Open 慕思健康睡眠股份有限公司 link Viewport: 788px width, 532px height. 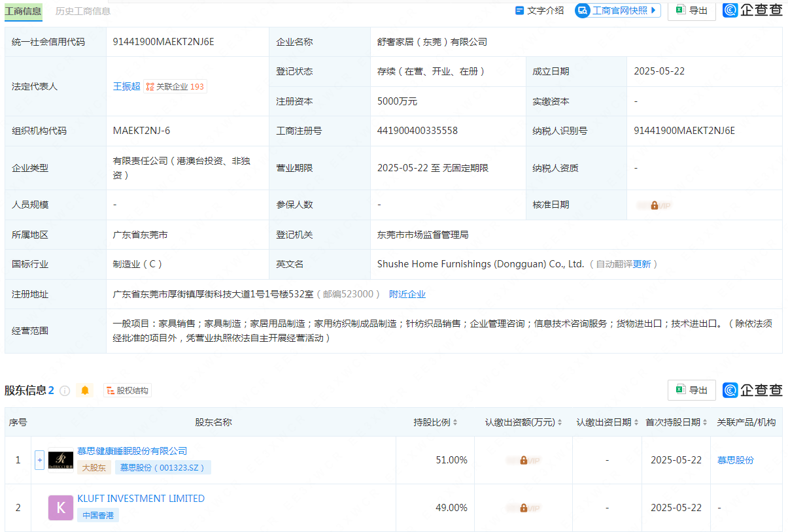click(132, 451)
